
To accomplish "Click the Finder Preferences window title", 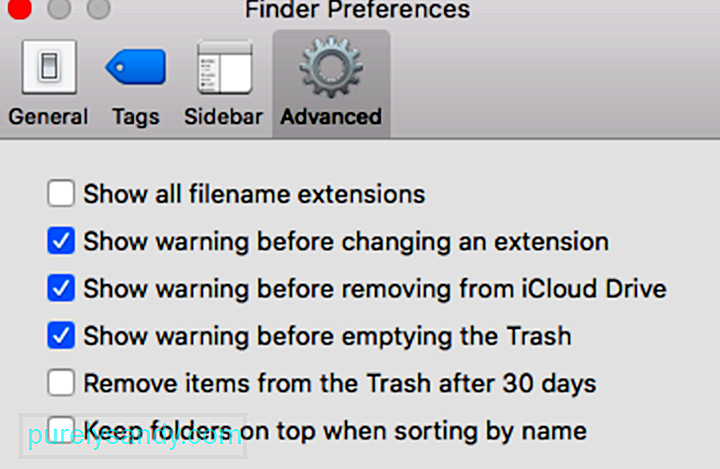I will (x=357, y=9).
